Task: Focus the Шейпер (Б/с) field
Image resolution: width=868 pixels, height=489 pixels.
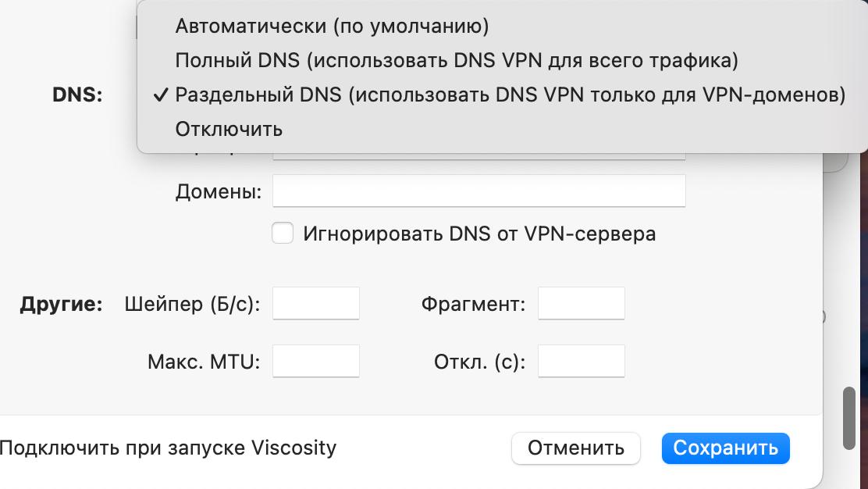Action: click(x=315, y=303)
